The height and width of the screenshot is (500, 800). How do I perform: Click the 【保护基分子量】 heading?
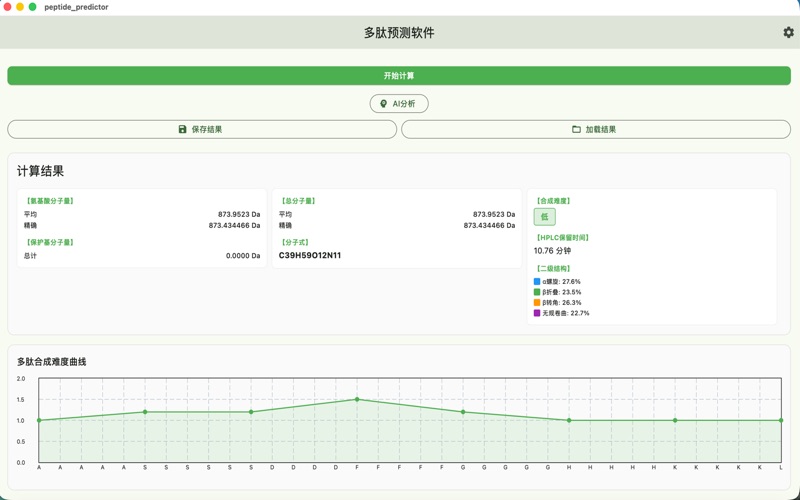point(50,242)
